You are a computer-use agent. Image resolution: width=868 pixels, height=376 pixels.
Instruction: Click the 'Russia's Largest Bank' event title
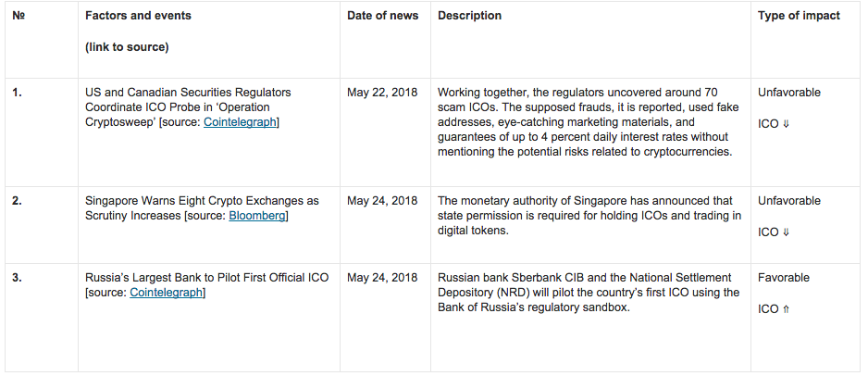pyautogui.click(x=207, y=278)
